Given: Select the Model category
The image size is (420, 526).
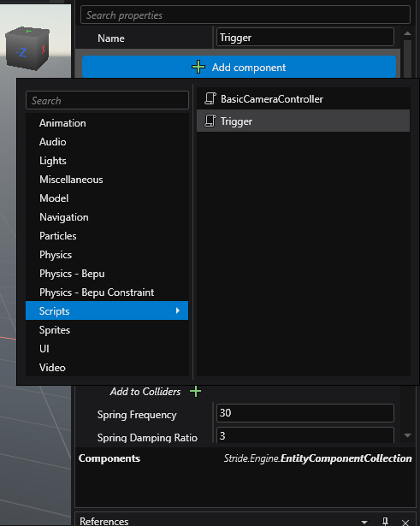Looking at the screenshot, I should coord(107,198).
